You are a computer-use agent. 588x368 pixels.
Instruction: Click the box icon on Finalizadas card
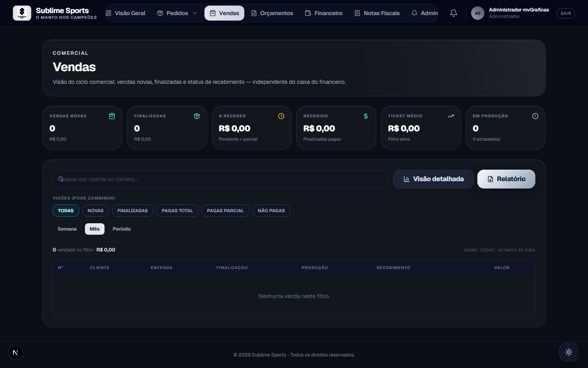click(197, 116)
